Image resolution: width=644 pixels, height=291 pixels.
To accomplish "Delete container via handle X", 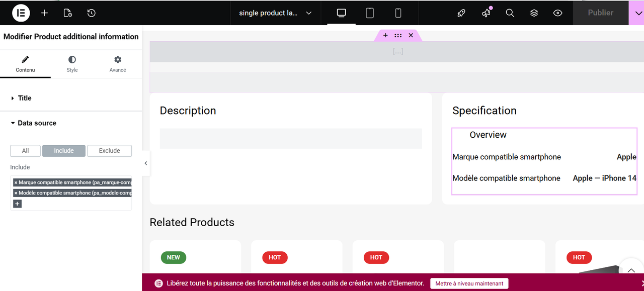I will pos(411,36).
